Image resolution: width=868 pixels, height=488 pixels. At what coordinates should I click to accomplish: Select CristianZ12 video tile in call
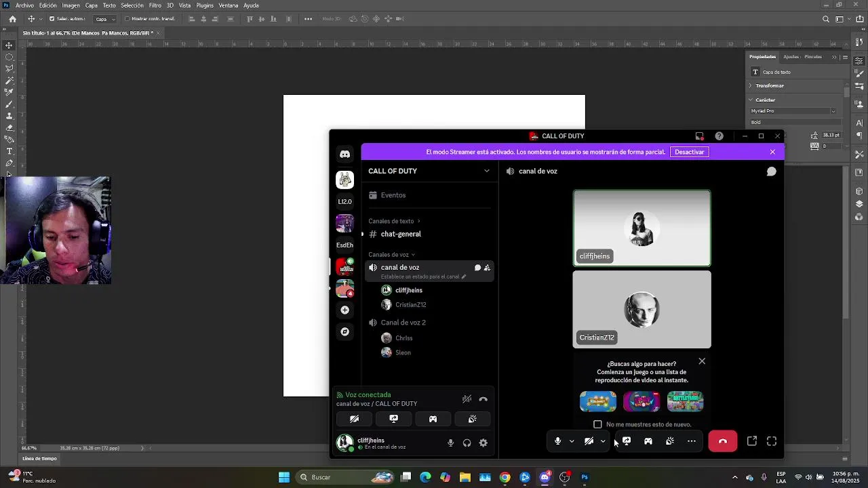(x=642, y=310)
